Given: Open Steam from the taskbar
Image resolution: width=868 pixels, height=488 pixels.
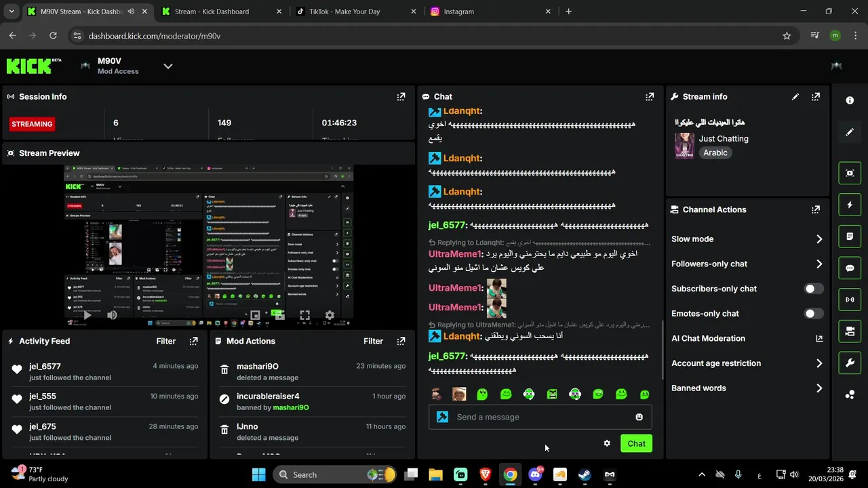Looking at the screenshot, I should tap(585, 474).
